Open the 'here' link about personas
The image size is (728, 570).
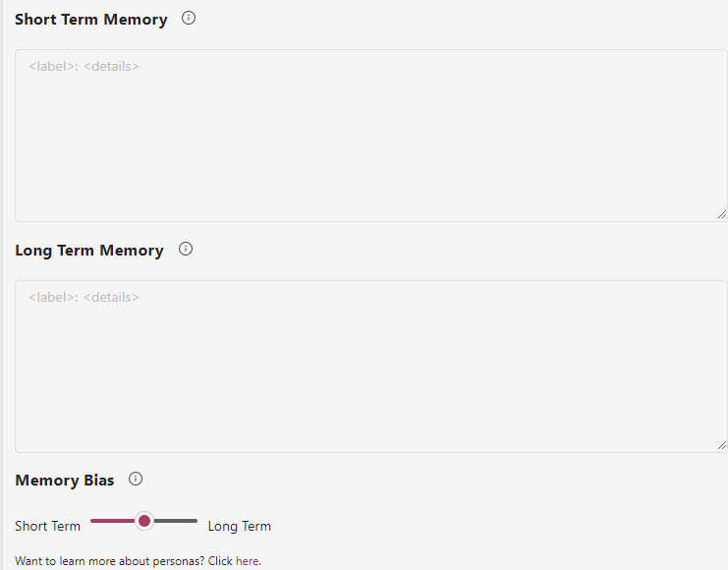[x=247, y=561]
